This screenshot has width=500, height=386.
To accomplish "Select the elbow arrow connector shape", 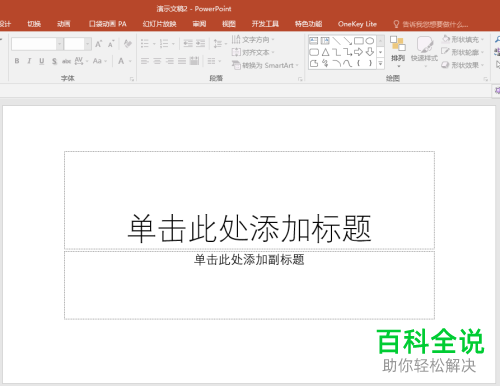I will 348,52.
